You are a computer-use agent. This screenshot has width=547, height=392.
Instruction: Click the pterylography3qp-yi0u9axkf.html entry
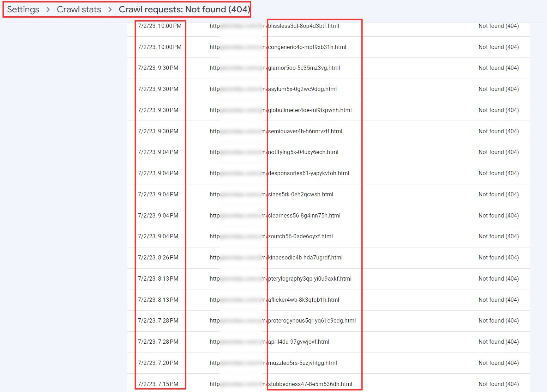[x=328, y=279]
